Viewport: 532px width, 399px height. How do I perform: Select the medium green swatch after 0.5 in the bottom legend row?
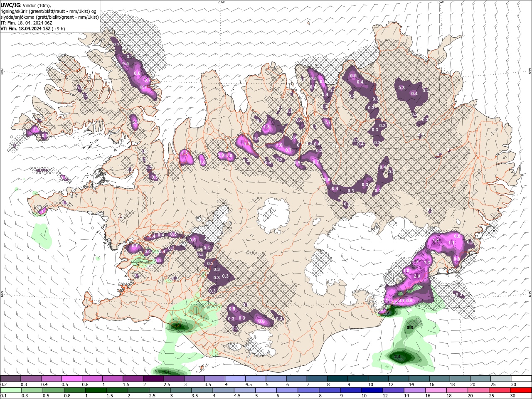tap(53, 390)
